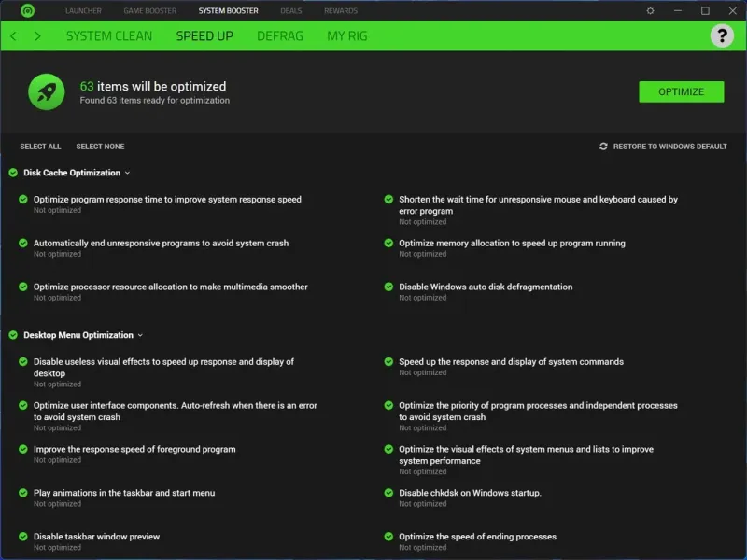Uncheck Optimize priority of program processes
This screenshot has height=560, width=747.
[x=388, y=405]
